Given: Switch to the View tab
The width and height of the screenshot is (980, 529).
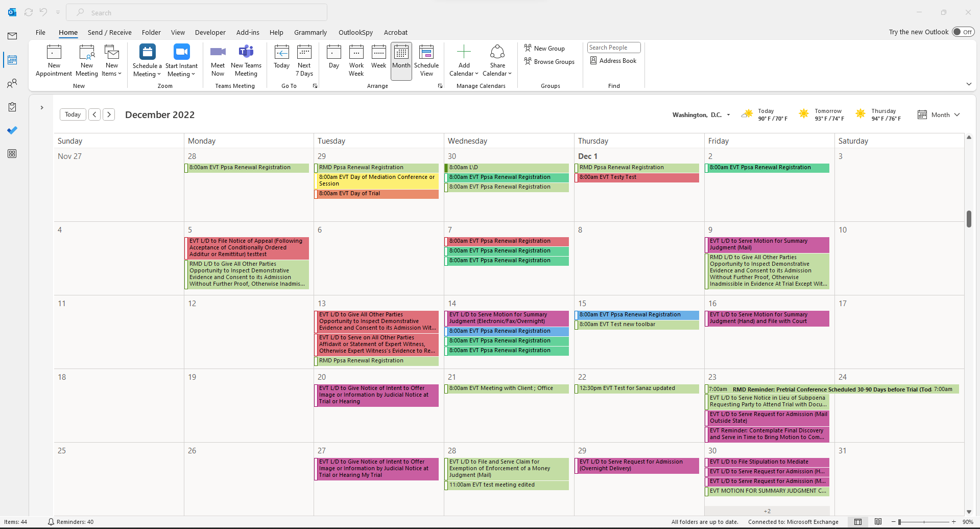Looking at the screenshot, I should tap(178, 32).
